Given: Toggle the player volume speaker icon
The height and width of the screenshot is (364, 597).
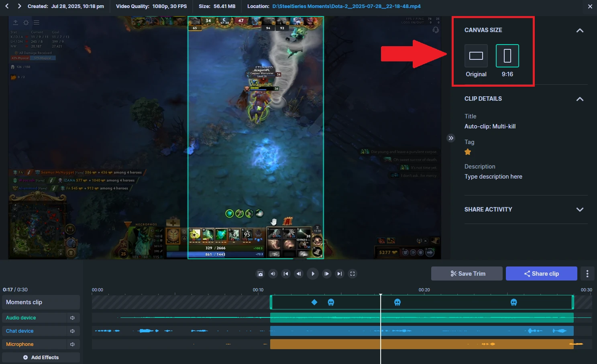Looking at the screenshot, I should tap(273, 274).
